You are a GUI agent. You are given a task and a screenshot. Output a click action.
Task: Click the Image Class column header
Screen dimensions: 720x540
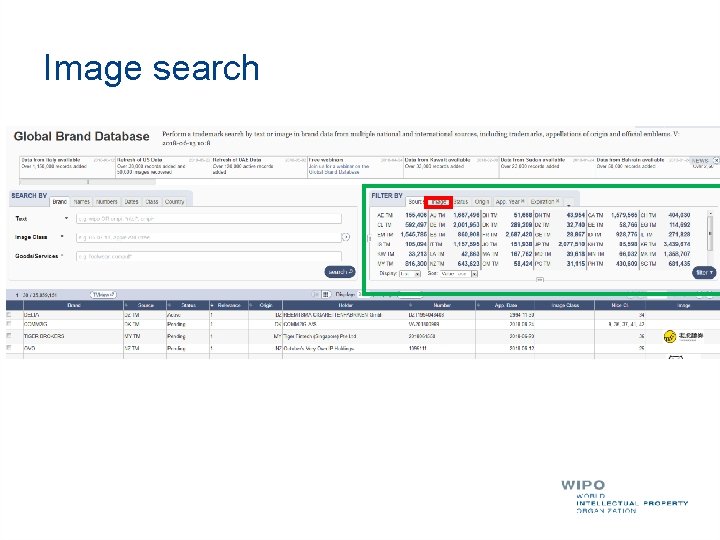tap(565, 305)
